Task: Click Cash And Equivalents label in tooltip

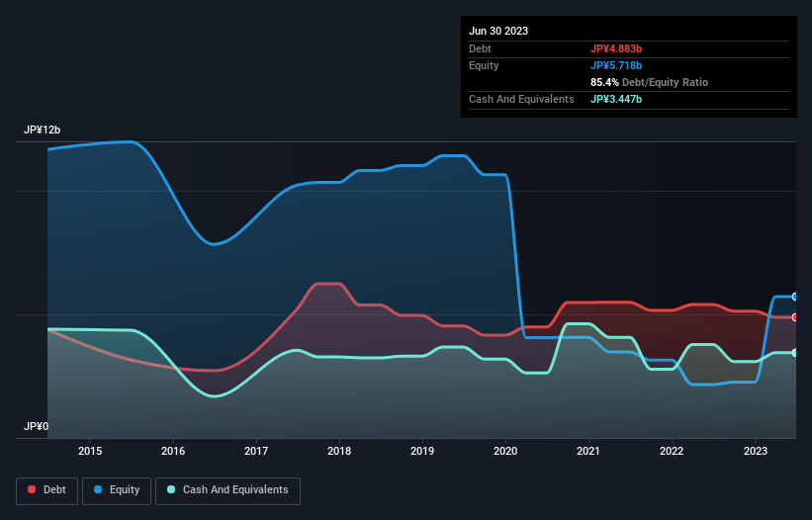Action: pos(521,99)
